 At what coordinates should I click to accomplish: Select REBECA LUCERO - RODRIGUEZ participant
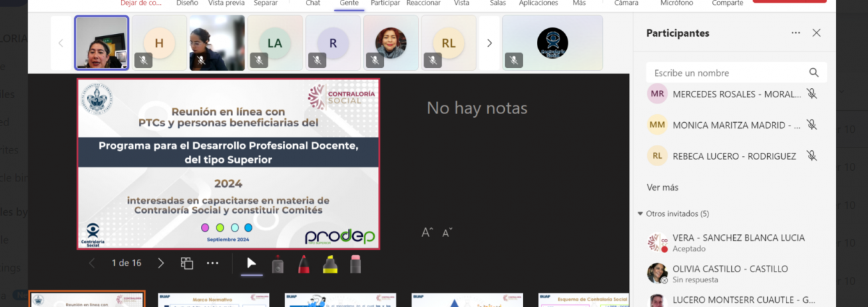733,156
